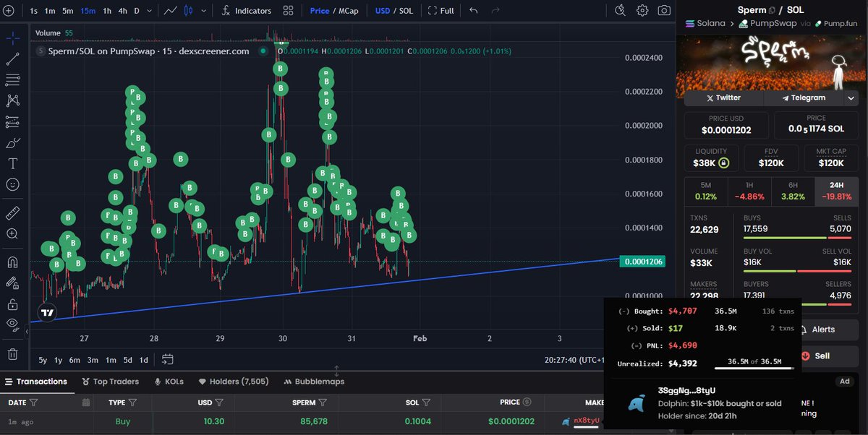
Task: Expand more social links chevron beside Telegram
Action: click(851, 98)
